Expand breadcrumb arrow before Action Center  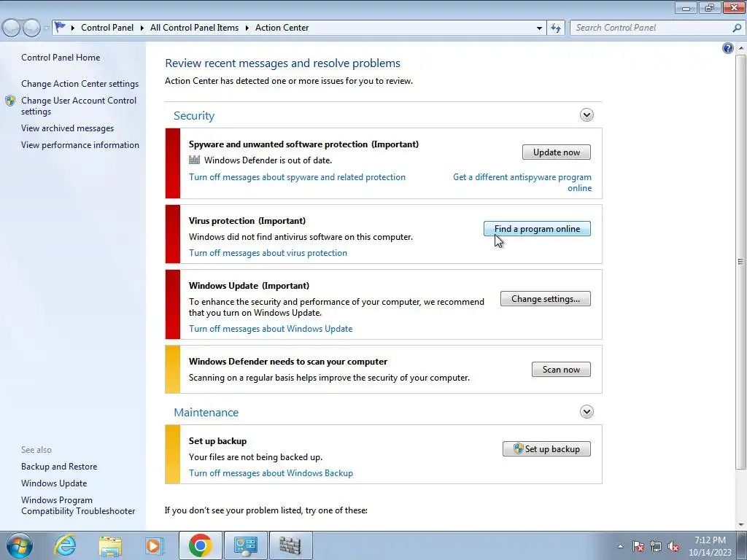247,28
